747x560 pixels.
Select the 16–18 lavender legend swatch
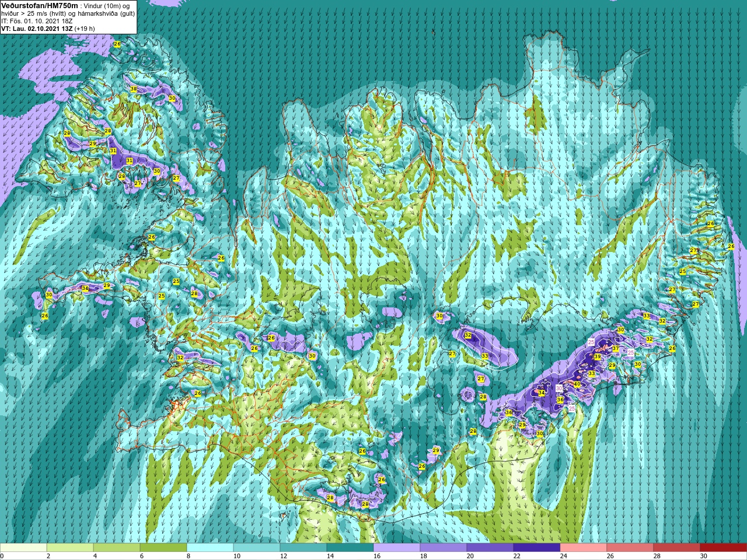397,547
